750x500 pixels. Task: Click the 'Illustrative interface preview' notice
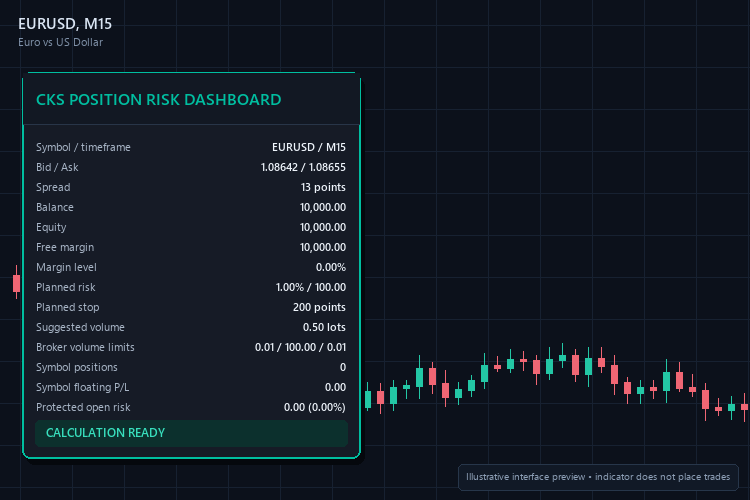[x=598, y=477]
